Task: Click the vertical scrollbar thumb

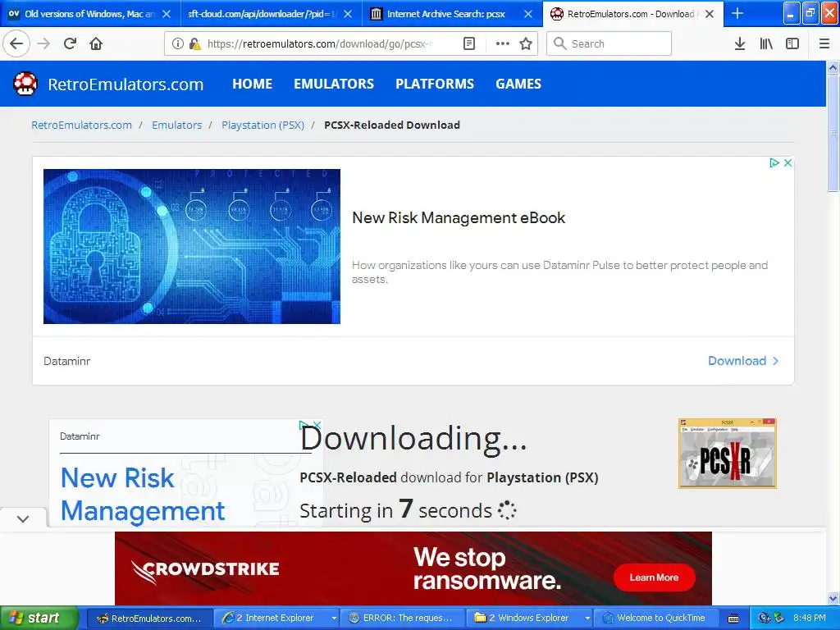Action: point(833,132)
